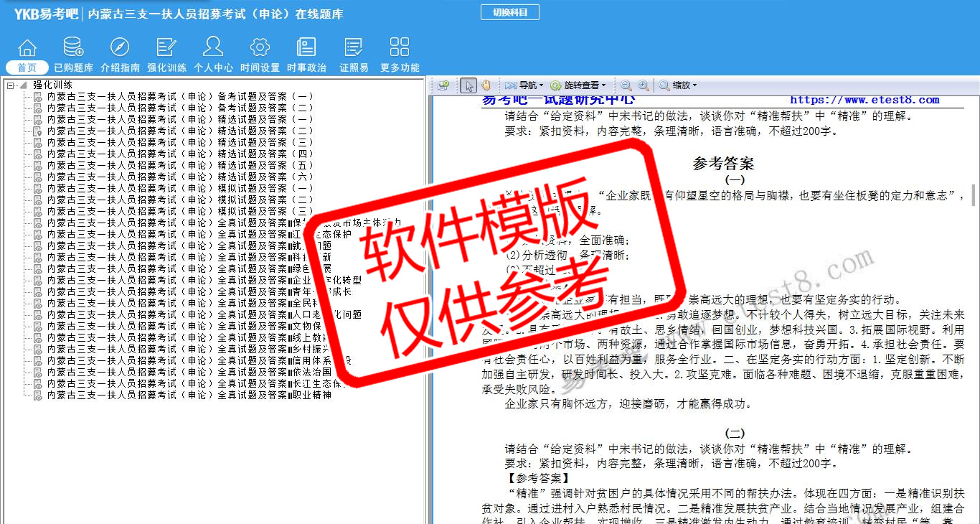This screenshot has width=980, height=524.
Task: Open the 旋转查看 dropdown
Action: (578, 85)
